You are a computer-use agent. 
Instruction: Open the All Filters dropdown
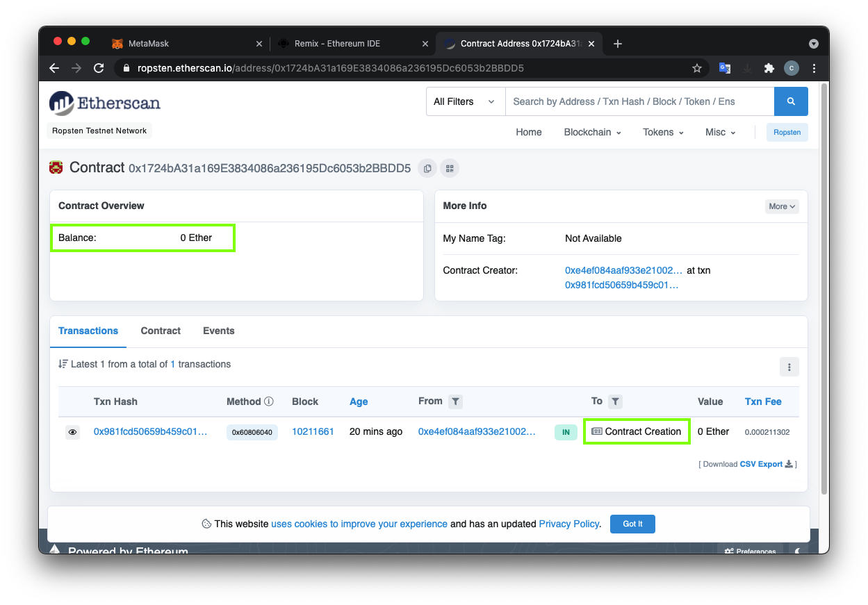[x=464, y=101]
